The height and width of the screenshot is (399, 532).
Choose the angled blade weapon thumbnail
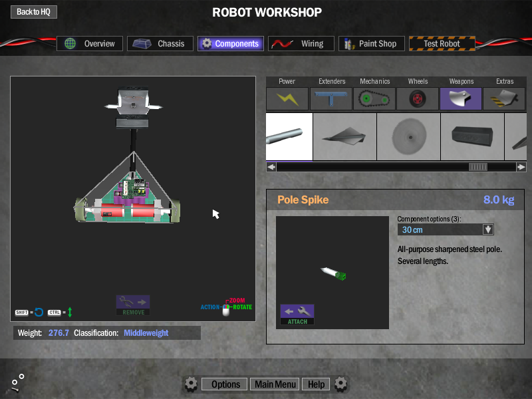click(344, 137)
